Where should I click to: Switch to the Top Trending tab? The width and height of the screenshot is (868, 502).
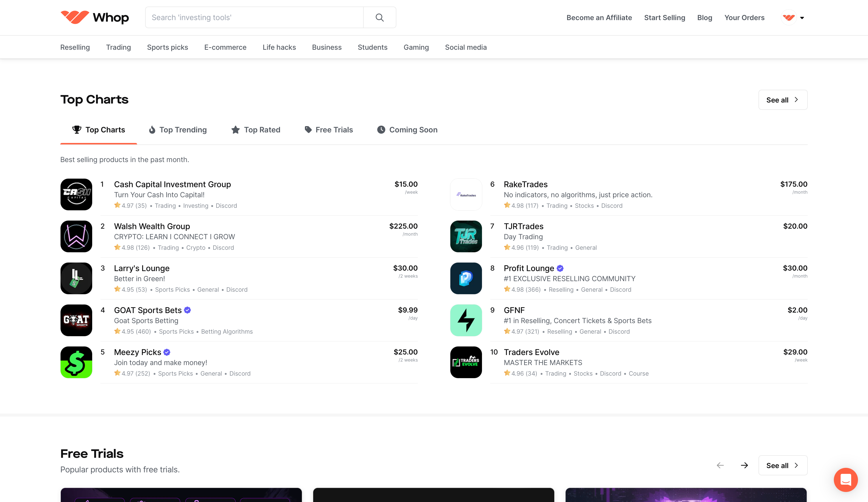pos(177,130)
